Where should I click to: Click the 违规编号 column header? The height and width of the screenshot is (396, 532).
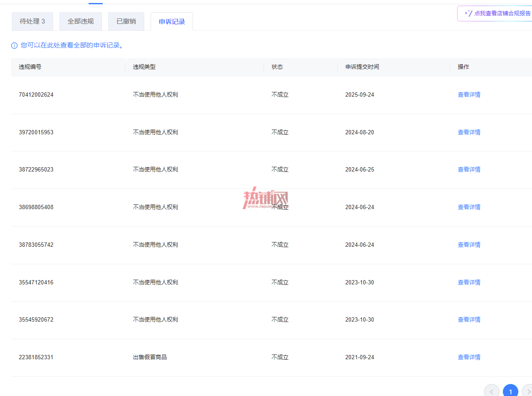tap(30, 67)
